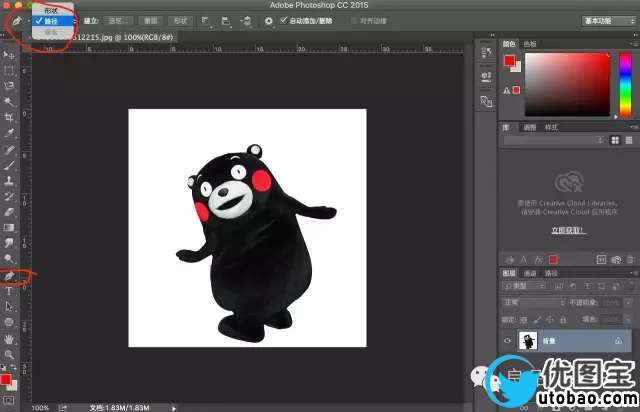Click Color panel foreground red swatch
Viewport: 640px width, 412px height.
[x=509, y=61]
